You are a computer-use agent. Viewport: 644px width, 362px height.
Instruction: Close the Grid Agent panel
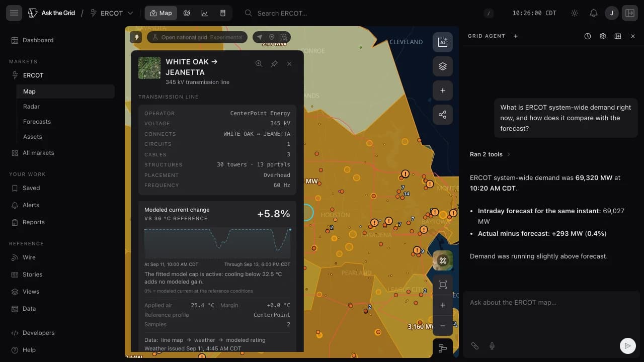(633, 36)
